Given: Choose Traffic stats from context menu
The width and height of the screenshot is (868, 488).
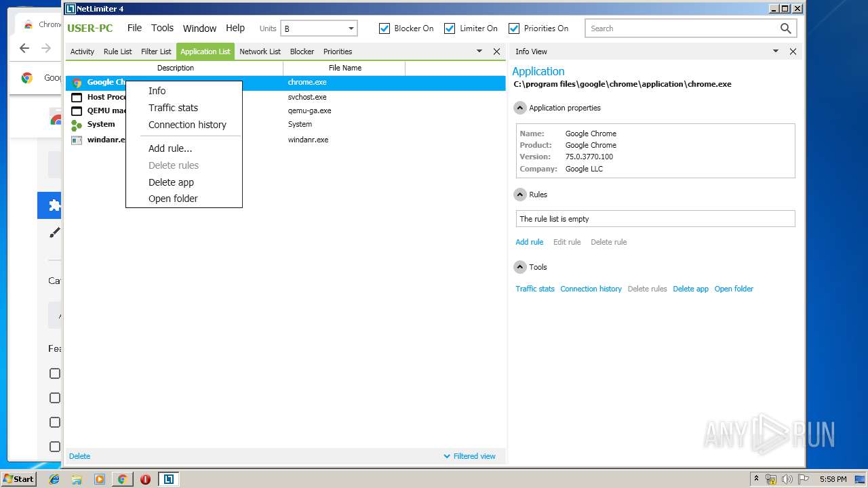Looking at the screenshot, I should 173,108.
